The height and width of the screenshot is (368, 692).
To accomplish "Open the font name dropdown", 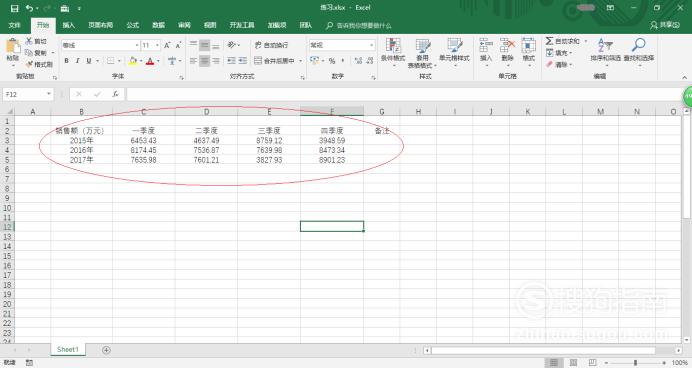I will coord(137,45).
